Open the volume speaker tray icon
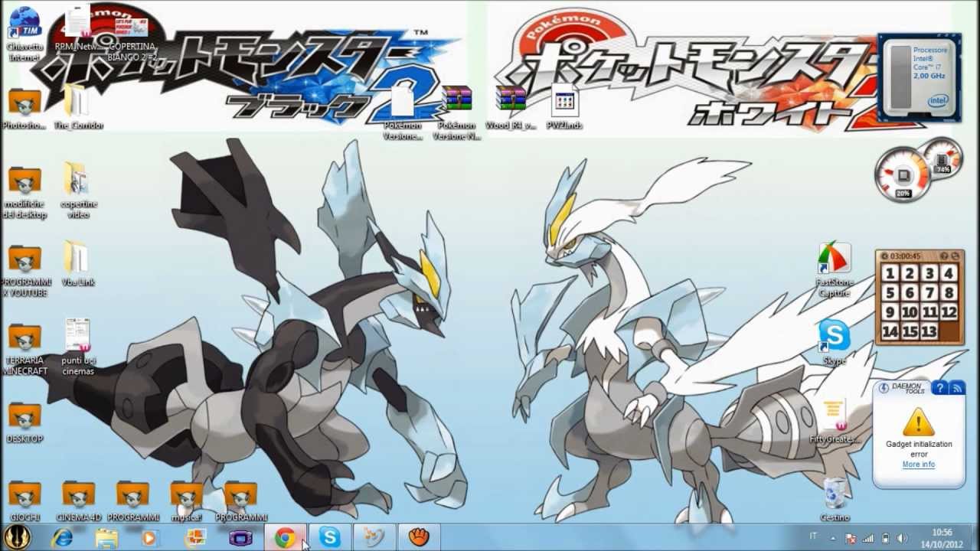980x551 pixels. (901, 538)
